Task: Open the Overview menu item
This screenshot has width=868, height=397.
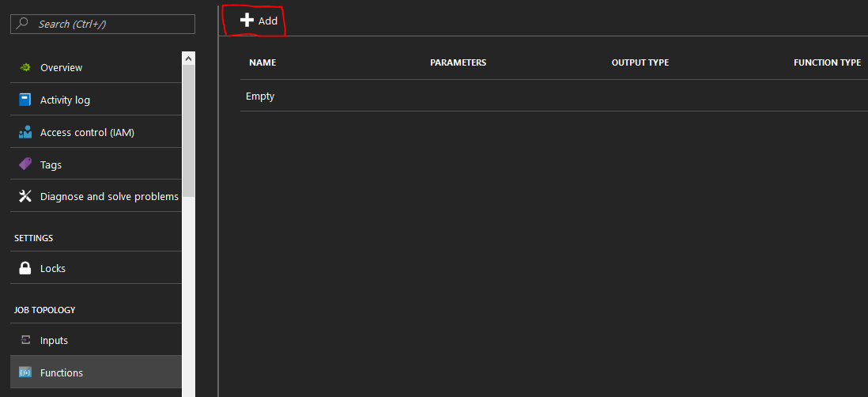Action: click(x=96, y=67)
